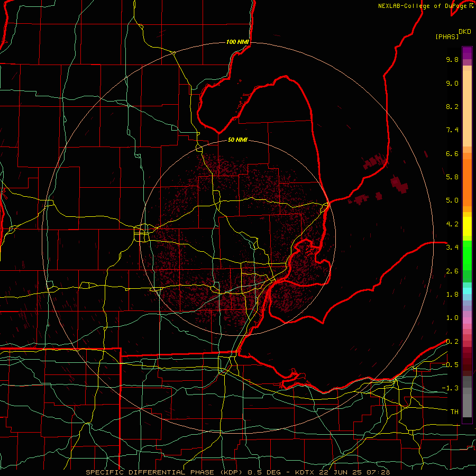The image size is (476, 476).
Task: Pick the purple band atop the color bar
Action: point(467,53)
